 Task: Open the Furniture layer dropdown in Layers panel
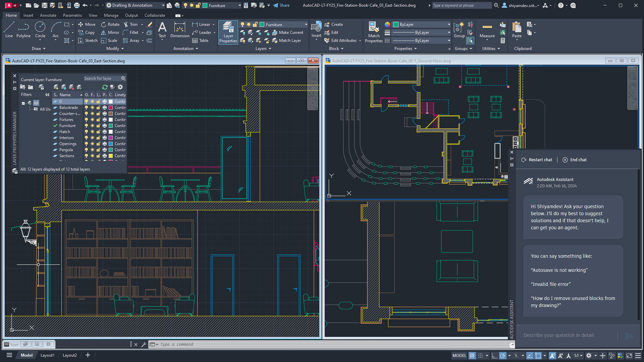pyautogui.click(x=306, y=24)
